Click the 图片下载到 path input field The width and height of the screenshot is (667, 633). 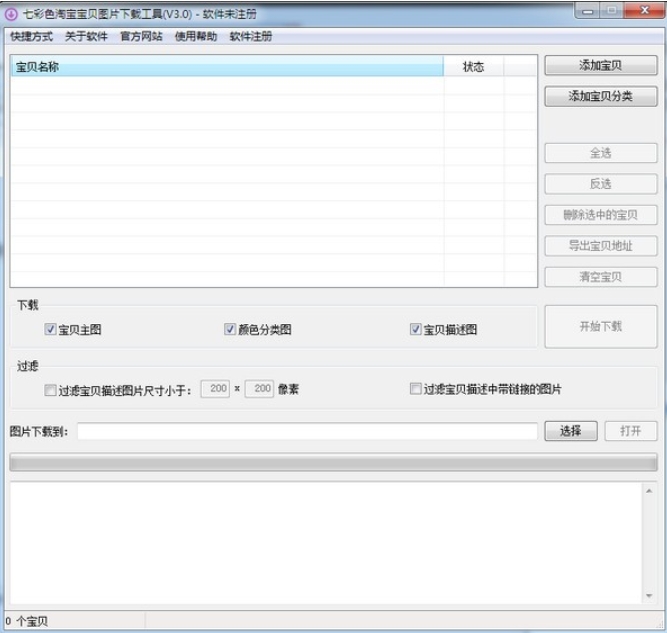tap(308, 431)
